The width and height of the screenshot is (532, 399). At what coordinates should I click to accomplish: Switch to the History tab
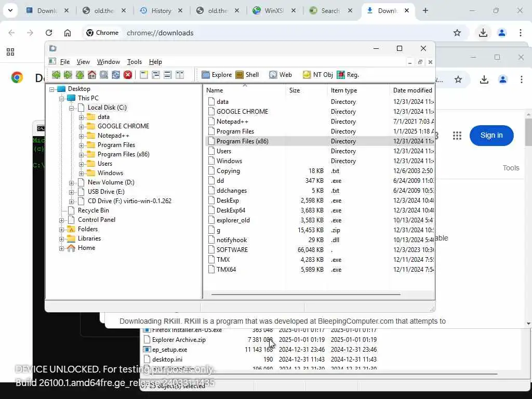(x=161, y=11)
